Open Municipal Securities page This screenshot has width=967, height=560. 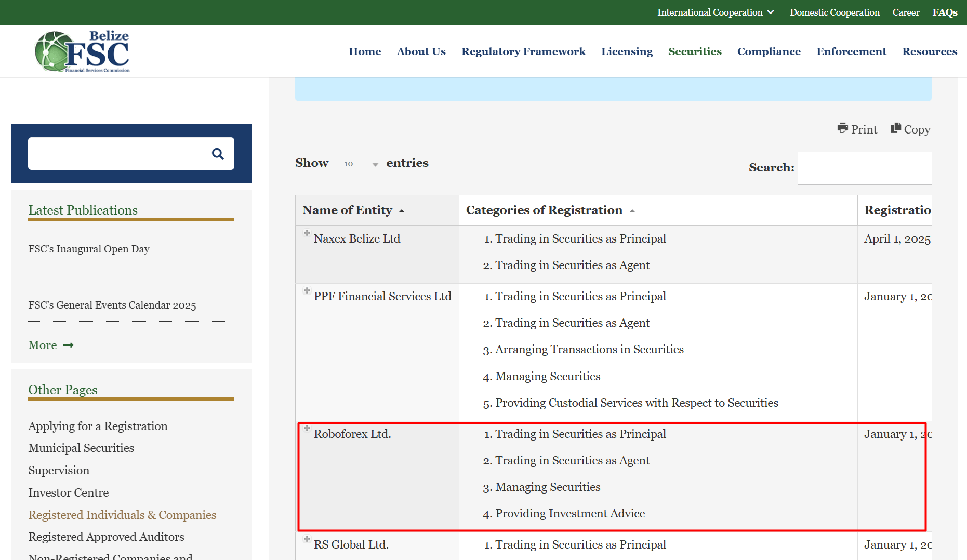click(x=81, y=448)
